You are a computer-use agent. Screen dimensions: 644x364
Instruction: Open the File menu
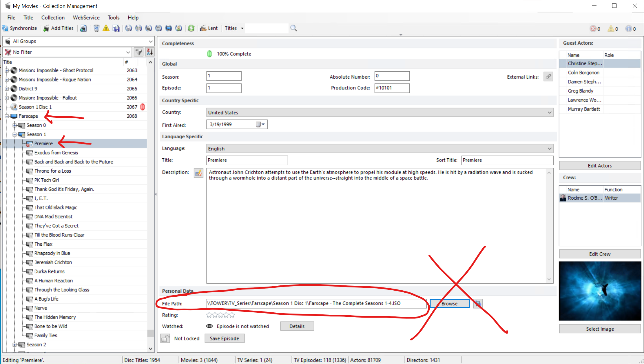coord(11,17)
